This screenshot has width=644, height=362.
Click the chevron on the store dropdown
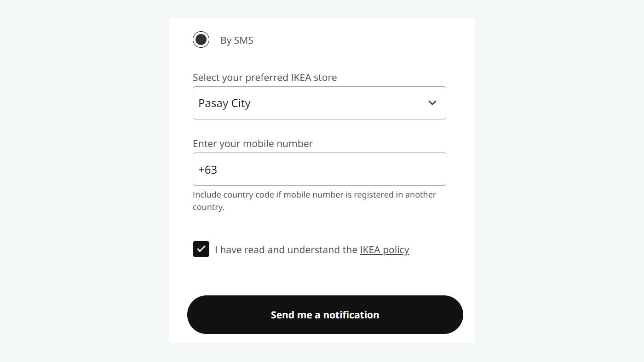(x=432, y=103)
